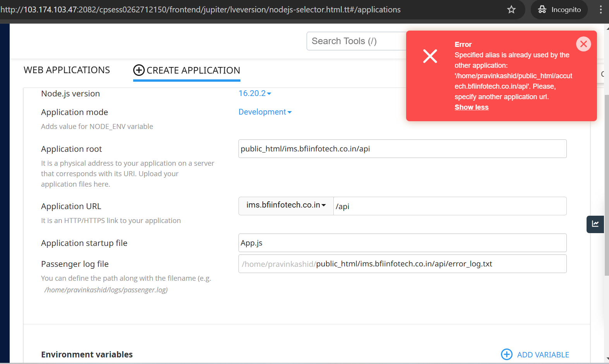Click the Passenger log file field

tap(402, 264)
